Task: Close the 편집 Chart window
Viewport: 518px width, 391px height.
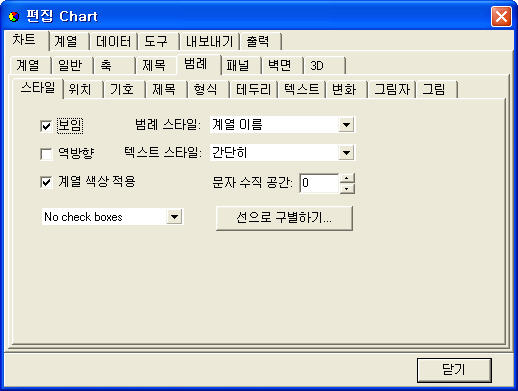Action: click(x=501, y=16)
